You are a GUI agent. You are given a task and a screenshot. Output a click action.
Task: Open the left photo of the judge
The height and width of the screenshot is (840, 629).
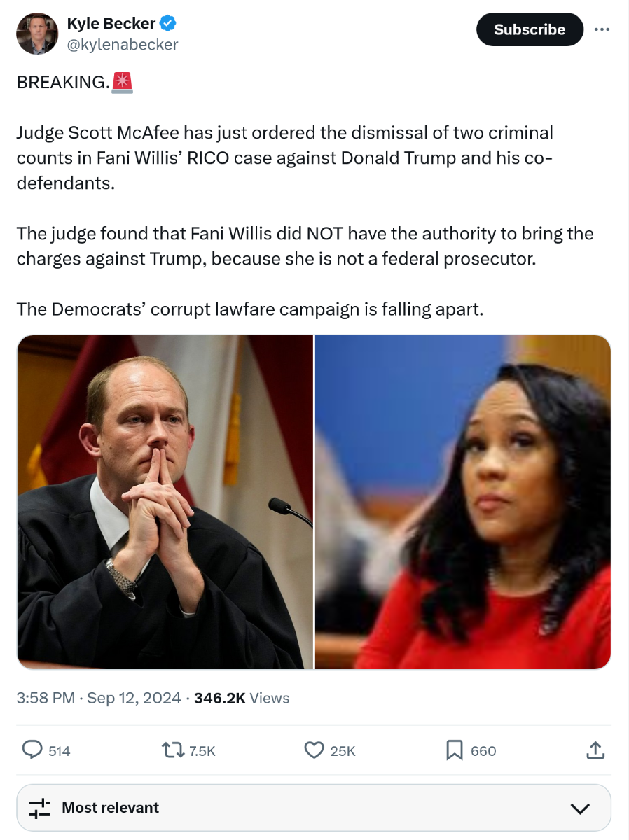165,502
